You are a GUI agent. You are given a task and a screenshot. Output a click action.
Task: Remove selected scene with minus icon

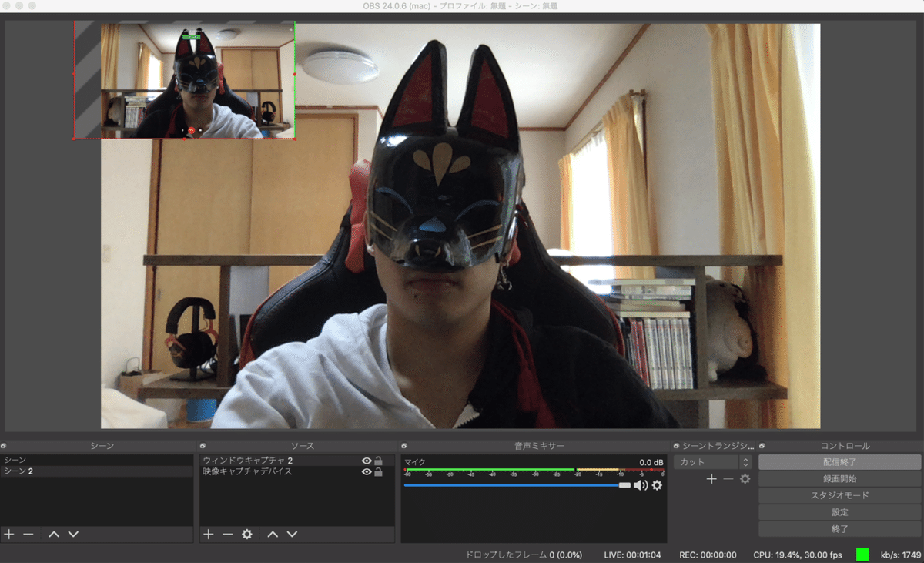28,534
